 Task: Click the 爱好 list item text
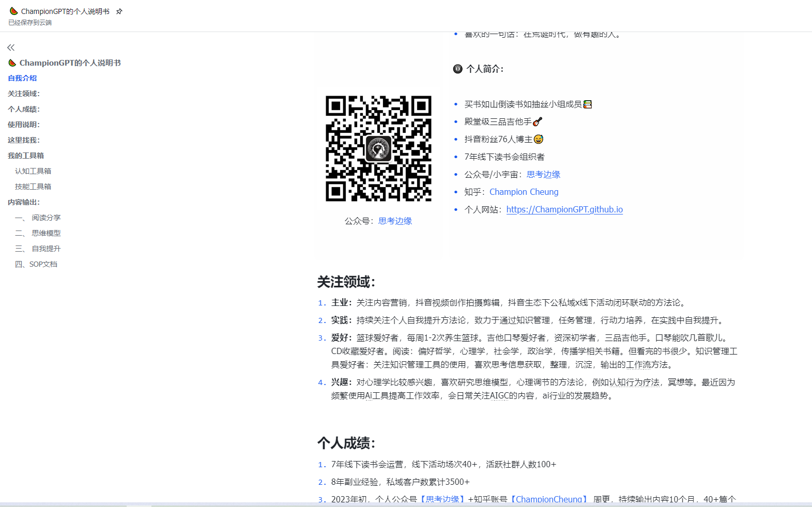pyautogui.click(x=534, y=351)
